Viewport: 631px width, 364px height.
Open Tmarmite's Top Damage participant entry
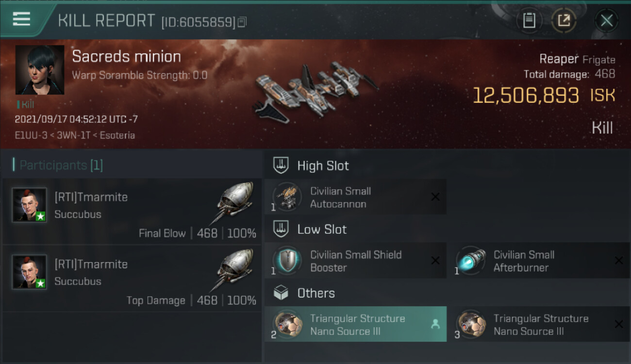tap(132, 279)
